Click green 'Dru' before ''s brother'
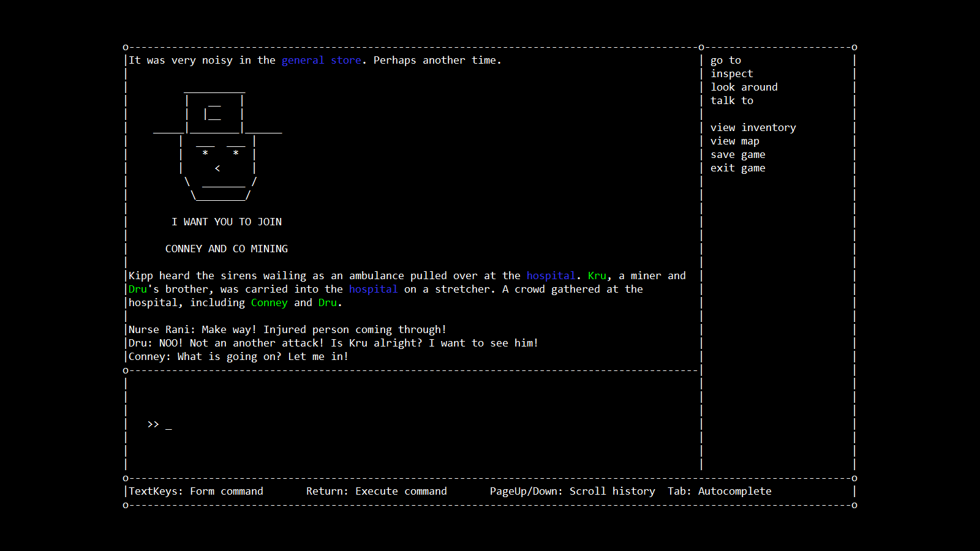 tap(138, 289)
